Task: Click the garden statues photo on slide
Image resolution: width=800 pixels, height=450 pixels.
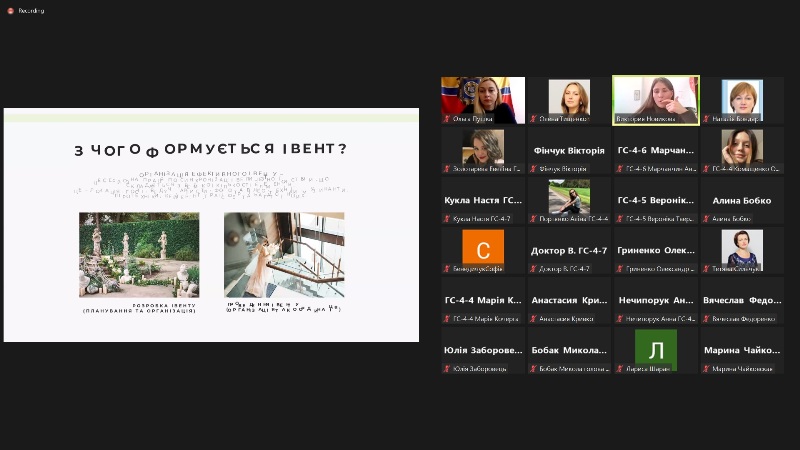Action: (x=139, y=254)
